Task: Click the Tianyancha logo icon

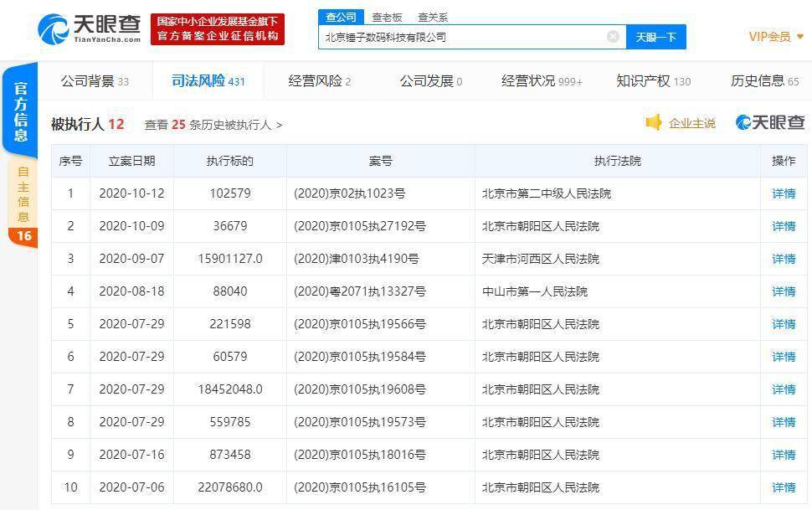Action: pos(54,27)
